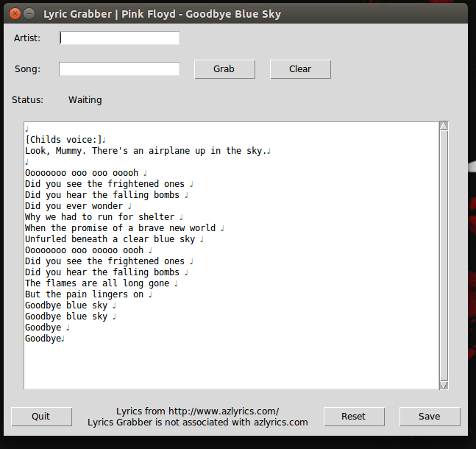Click the line "Why we had to run for shelter"
The image size is (476, 449).
click(x=100, y=217)
